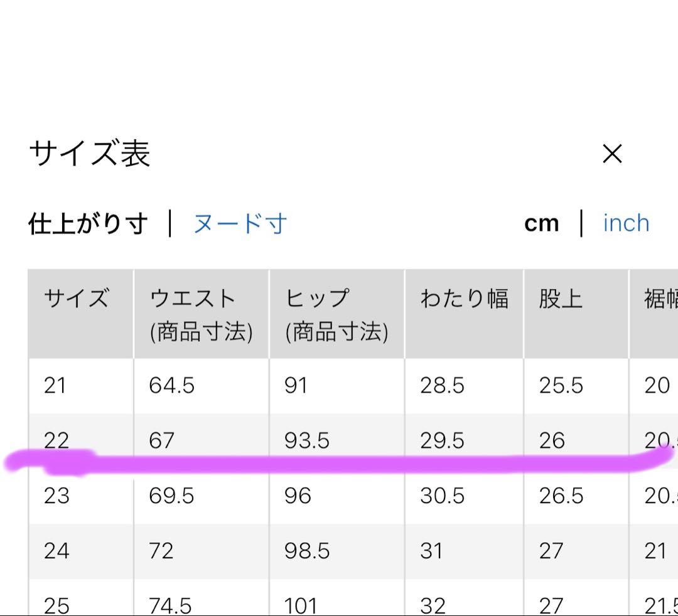Click the ヒップ(商品寸法) column header
678x616 pixels.
(x=337, y=314)
